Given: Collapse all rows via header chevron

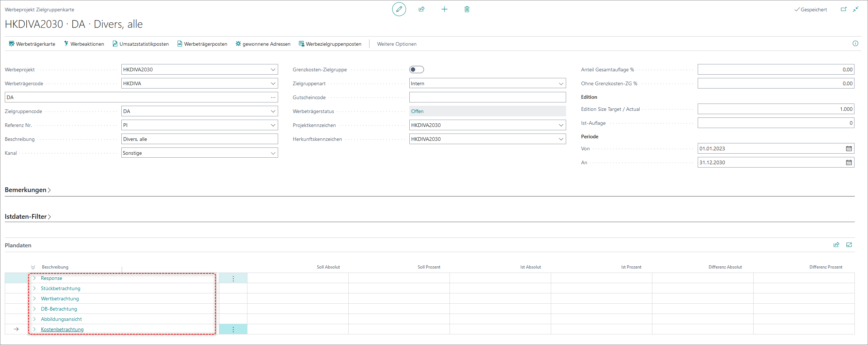Looking at the screenshot, I should click(x=33, y=267).
